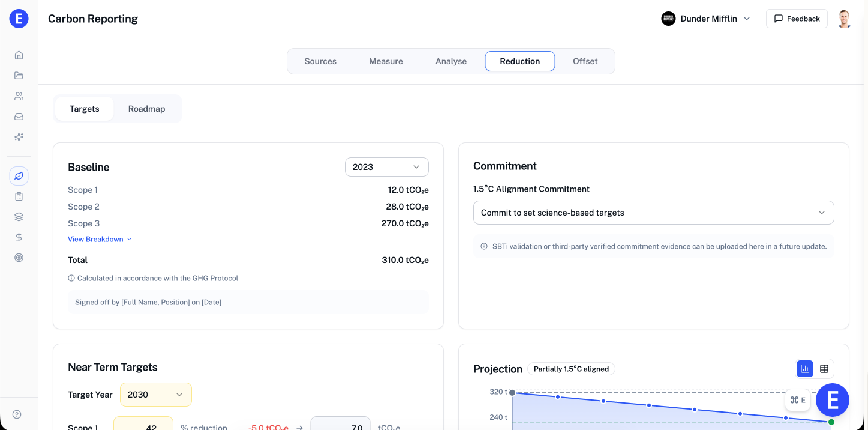
Task: Go to the Offset tab
Action: (585, 61)
